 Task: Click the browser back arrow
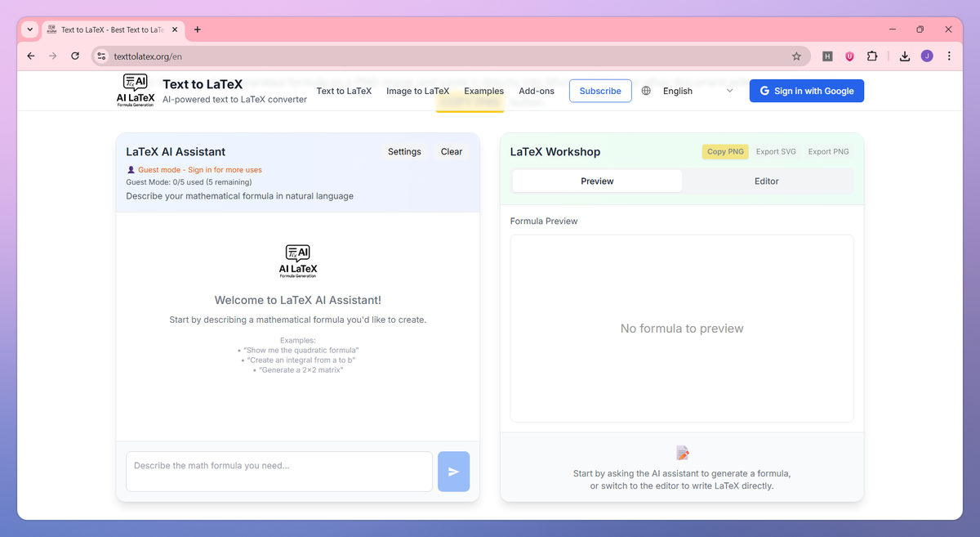pyautogui.click(x=31, y=56)
